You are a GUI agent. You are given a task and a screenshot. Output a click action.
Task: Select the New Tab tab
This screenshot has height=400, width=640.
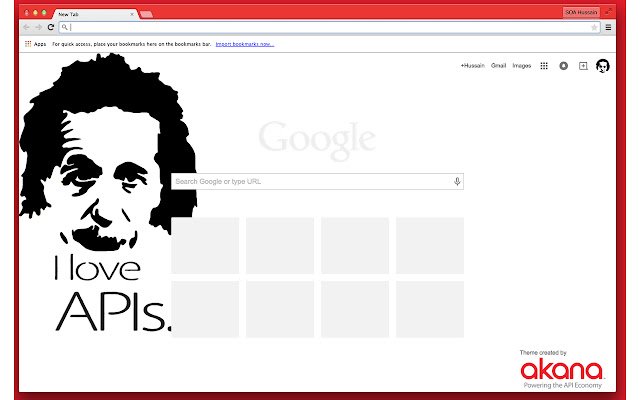[95, 14]
